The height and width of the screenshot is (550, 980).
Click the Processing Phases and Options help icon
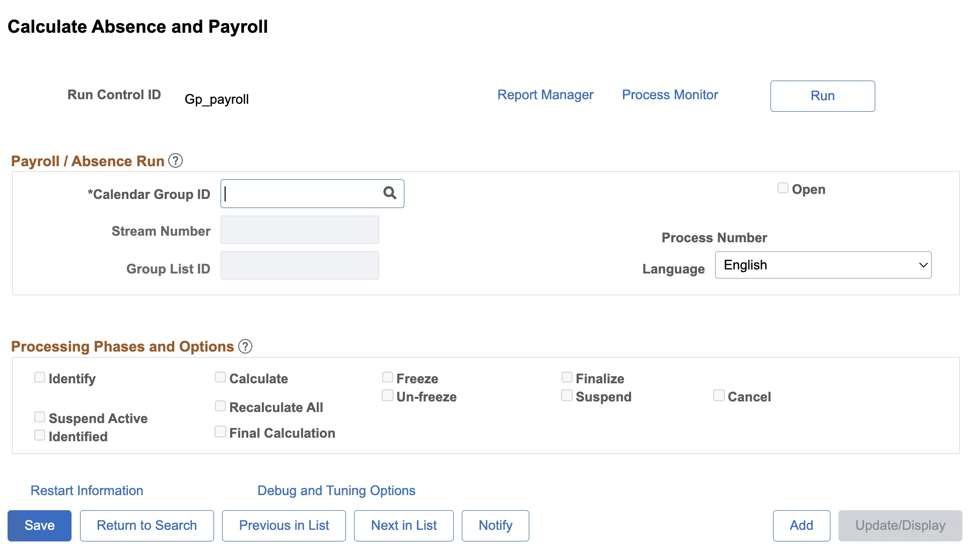(245, 346)
